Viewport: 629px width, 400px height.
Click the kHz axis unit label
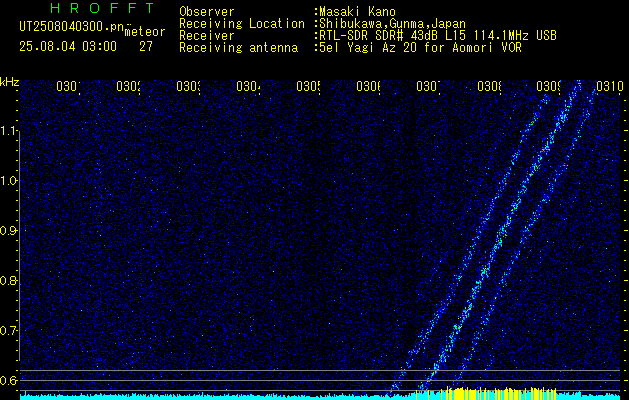(x=9, y=82)
